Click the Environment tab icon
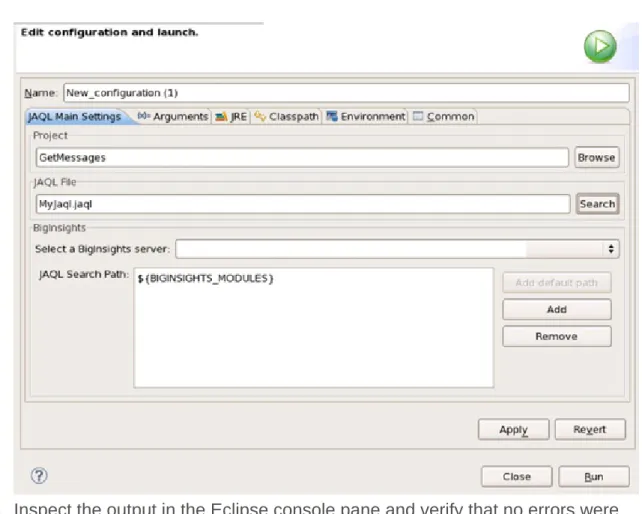 [x=332, y=116]
